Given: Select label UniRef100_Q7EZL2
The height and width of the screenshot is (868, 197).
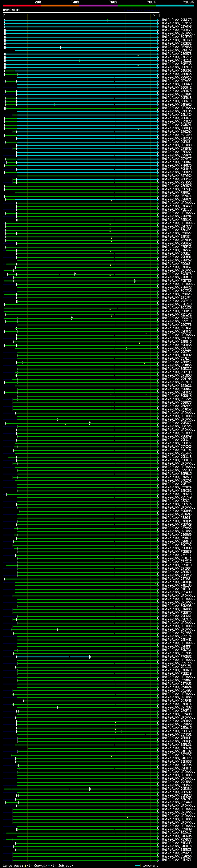Looking at the screenshot, I should tap(177, 57).
